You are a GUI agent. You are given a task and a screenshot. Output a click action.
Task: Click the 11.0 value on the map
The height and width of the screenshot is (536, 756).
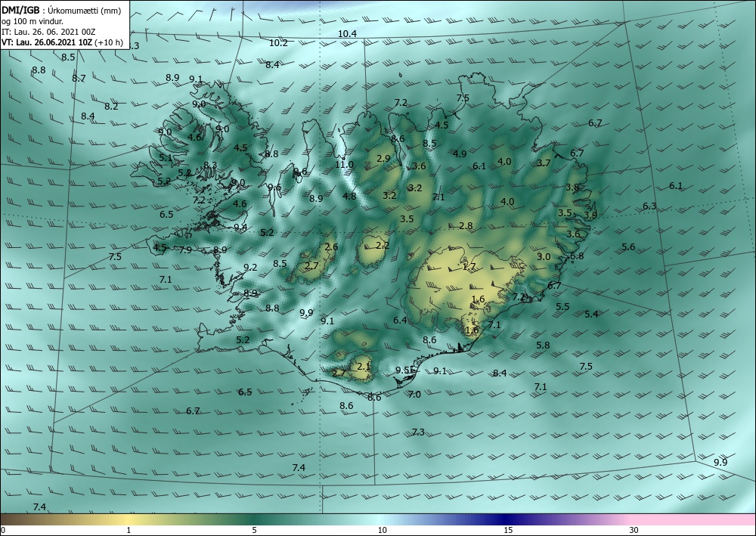click(x=344, y=165)
